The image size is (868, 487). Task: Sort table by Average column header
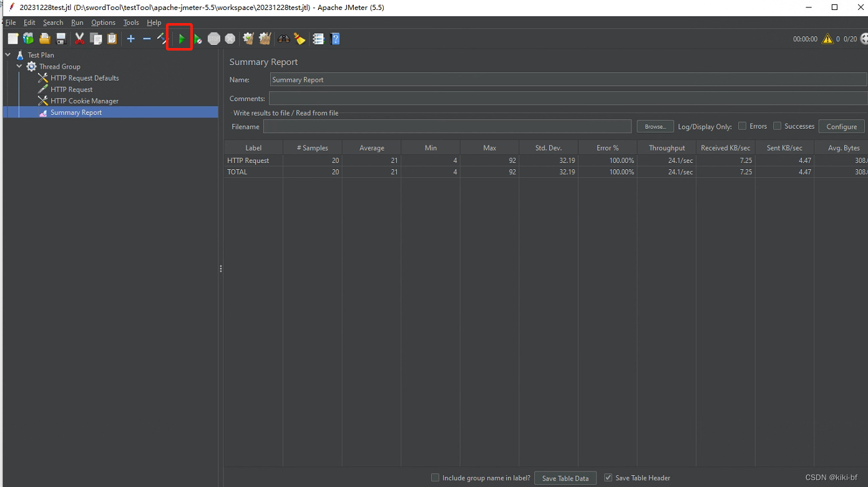[x=371, y=148]
